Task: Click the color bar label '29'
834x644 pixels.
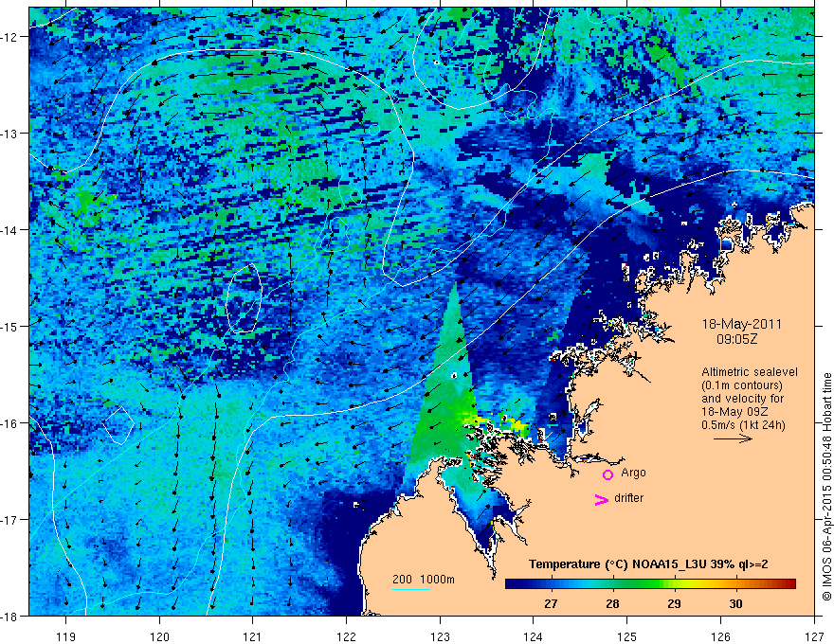Action: click(674, 604)
